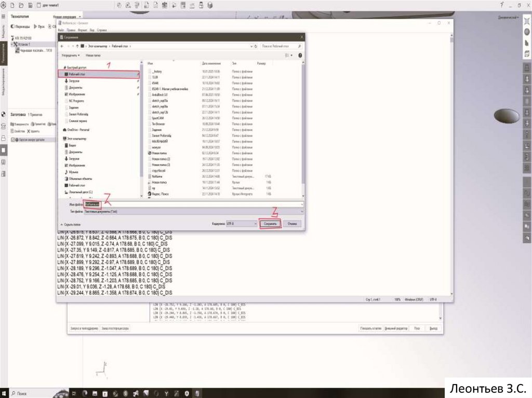Click the help icon in dialog toolbar

pos(300,55)
